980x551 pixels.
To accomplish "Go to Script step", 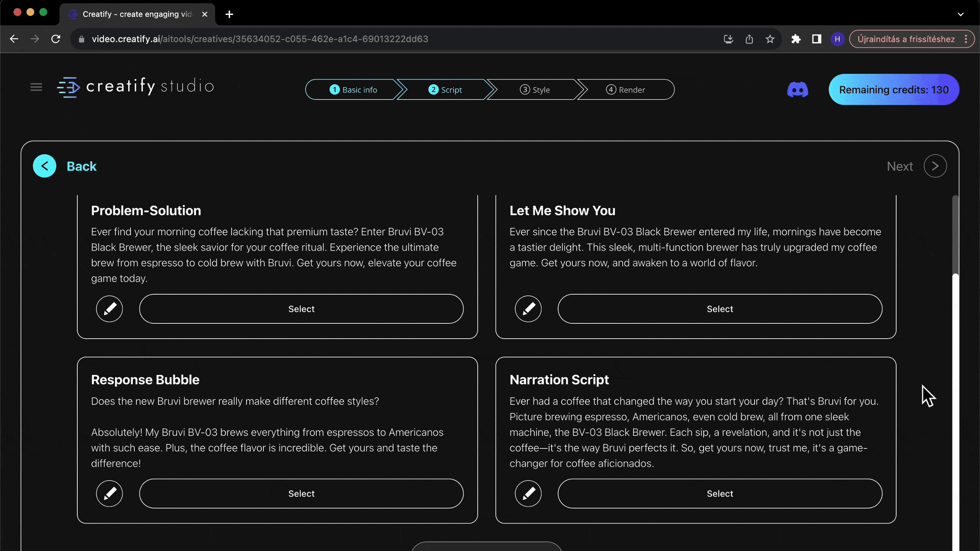I will (x=445, y=90).
